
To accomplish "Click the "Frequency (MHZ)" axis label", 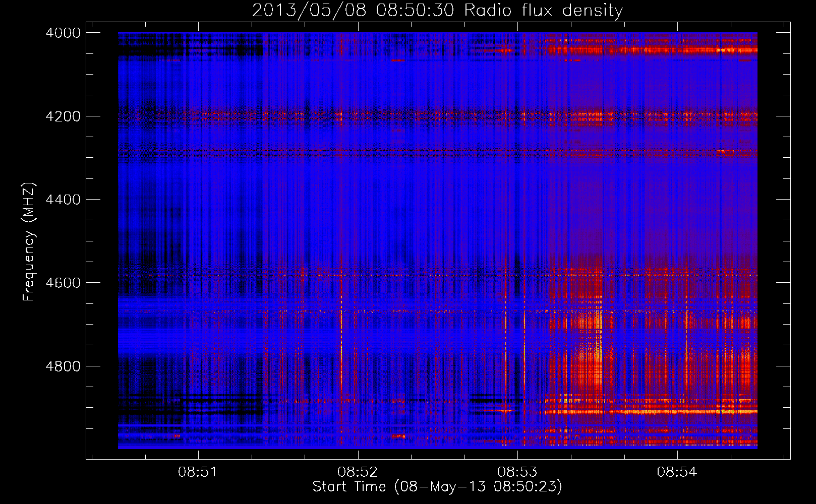I will pos(29,242).
